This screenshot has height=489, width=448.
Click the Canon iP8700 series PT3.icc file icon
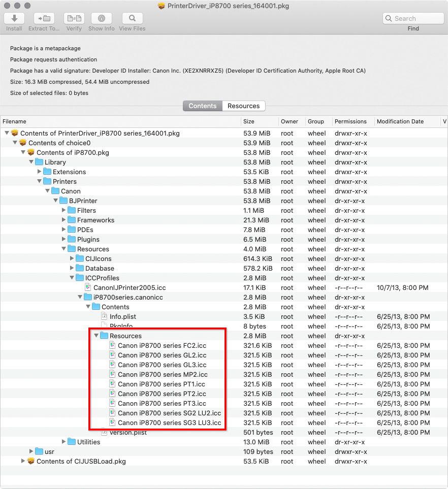[x=112, y=403]
